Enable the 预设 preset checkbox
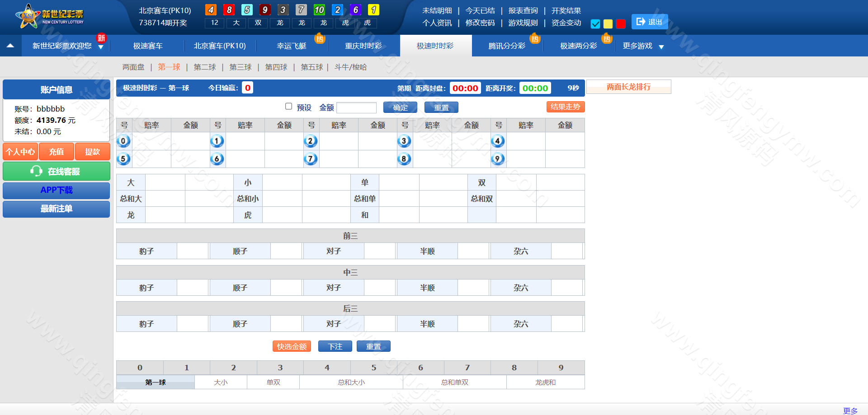Image resolution: width=868 pixels, height=415 pixels. (x=288, y=107)
